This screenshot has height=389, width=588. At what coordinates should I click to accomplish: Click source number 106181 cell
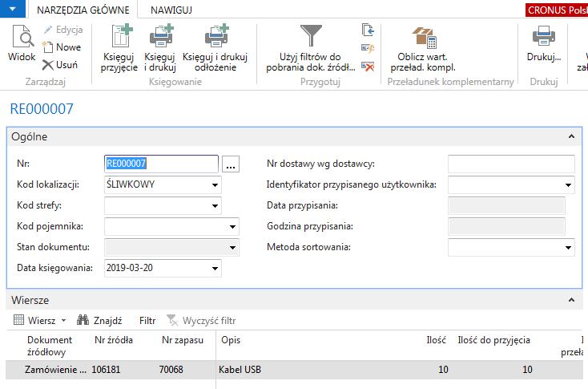tap(106, 370)
